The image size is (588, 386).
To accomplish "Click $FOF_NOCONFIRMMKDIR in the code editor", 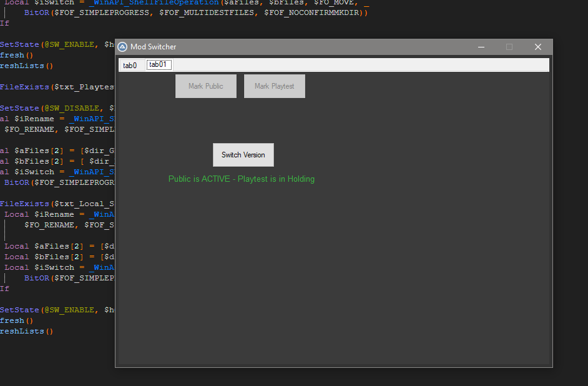I will click(x=311, y=12).
